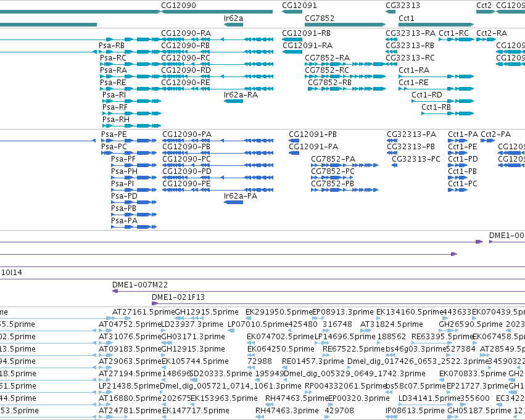Click EST AT27161.5prime
Viewport: 525px width, 420px height.
[x=143, y=312]
